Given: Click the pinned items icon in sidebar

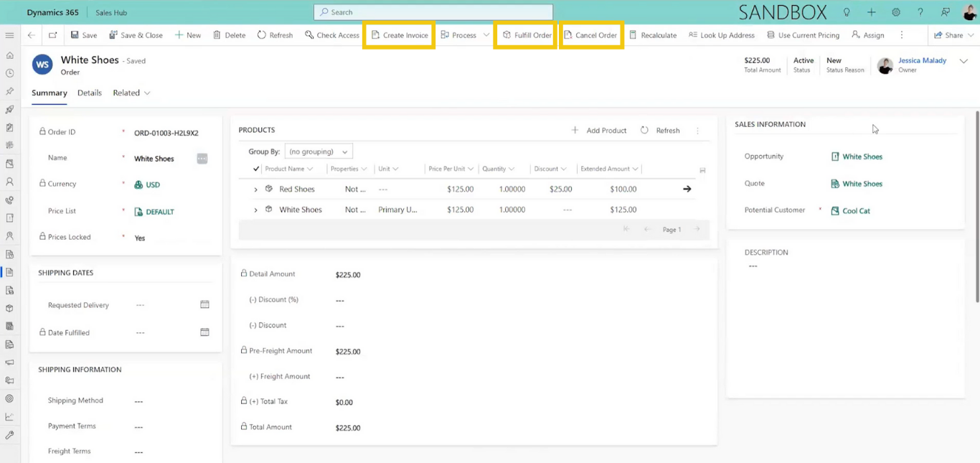Looking at the screenshot, I should point(9,91).
